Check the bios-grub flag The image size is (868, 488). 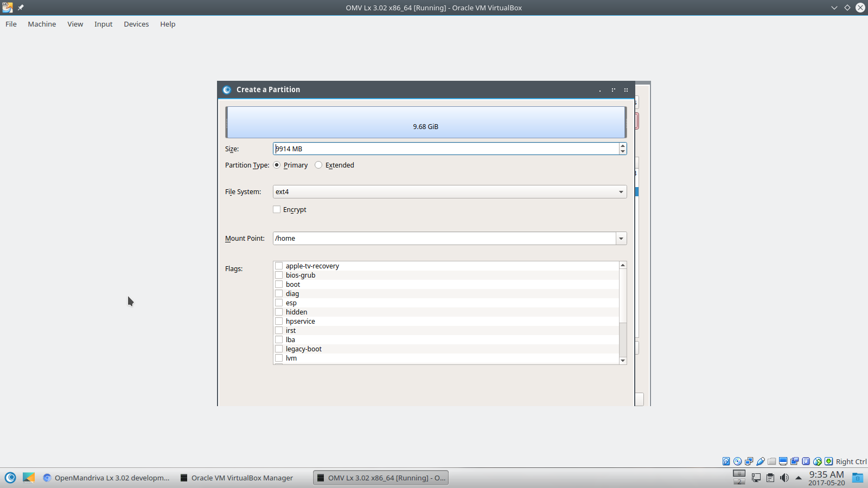click(x=279, y=275)
